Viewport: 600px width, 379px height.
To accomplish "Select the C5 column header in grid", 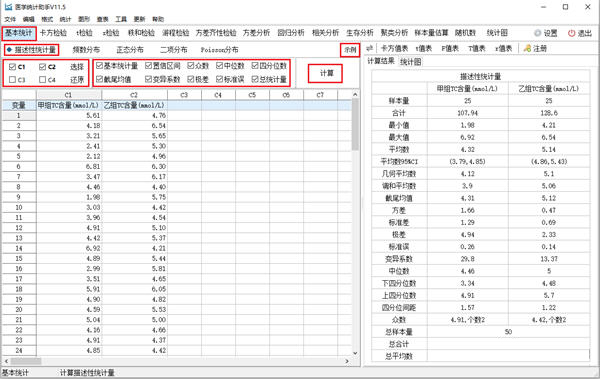I will pos(252,95).
